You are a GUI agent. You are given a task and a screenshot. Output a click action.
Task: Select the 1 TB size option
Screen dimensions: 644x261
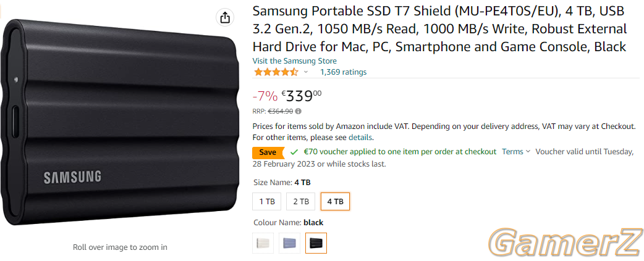(x=267, y=201)
